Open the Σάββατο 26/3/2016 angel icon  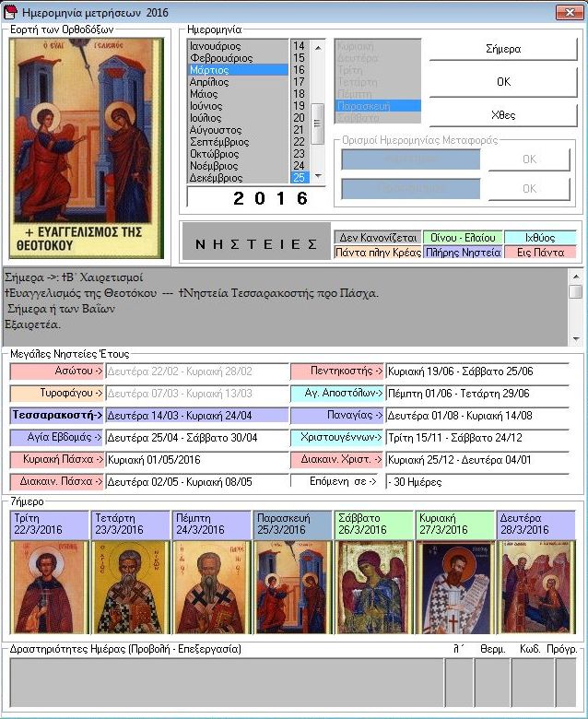pos(373,587)
